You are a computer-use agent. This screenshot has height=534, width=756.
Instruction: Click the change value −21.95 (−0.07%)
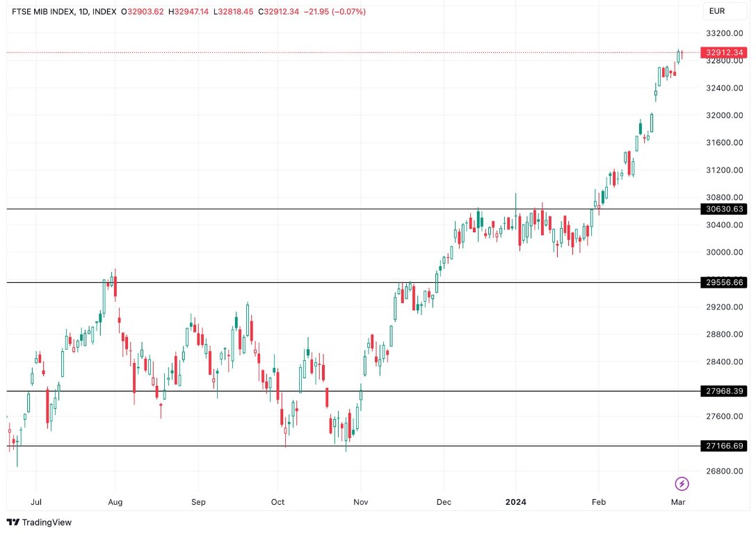click(335, 12)
